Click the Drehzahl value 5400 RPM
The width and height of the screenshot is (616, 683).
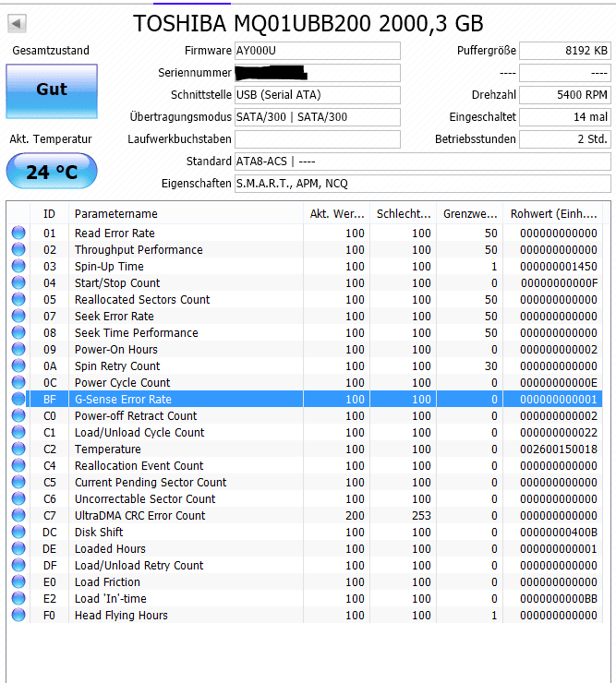[565, 94]
